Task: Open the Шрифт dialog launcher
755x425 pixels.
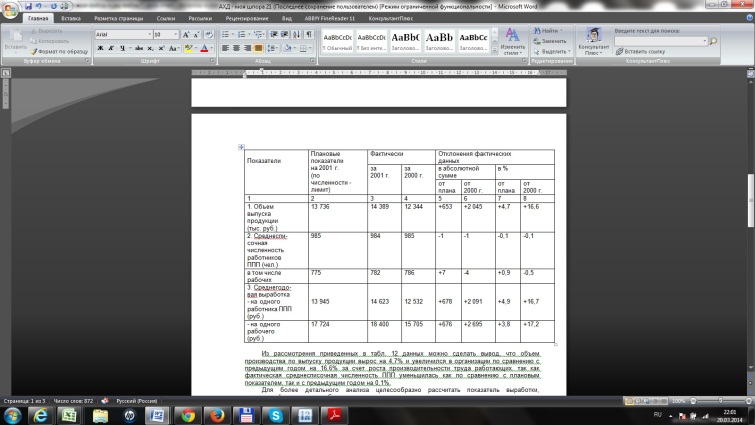Action: point(212,61)
